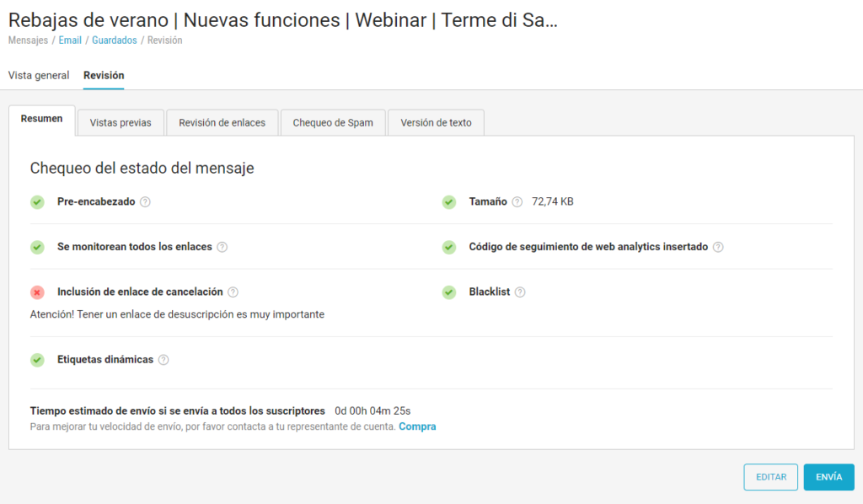Viewport: 863px width, 504px height.
Task: Open the Guardados breadcrumb link
Action: point(115,40)
